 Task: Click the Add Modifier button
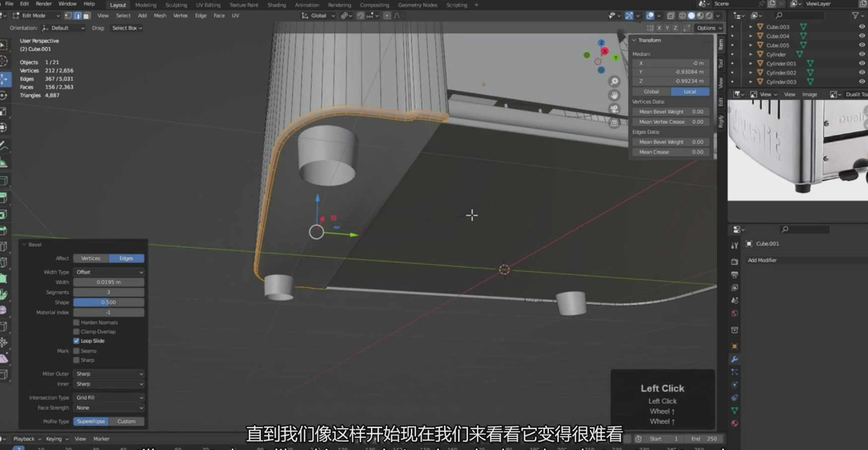[x=762, y=260]
